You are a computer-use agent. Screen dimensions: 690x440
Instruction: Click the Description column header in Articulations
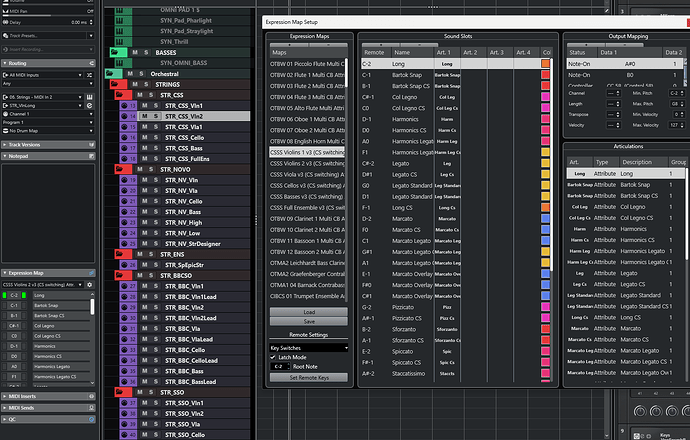coord(643,162)
